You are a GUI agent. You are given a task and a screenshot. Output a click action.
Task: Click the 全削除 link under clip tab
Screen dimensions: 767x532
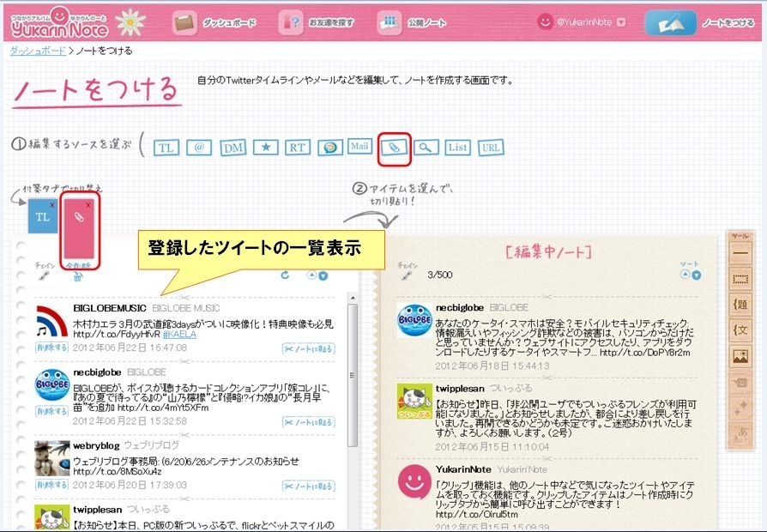[x=78, y=265]
